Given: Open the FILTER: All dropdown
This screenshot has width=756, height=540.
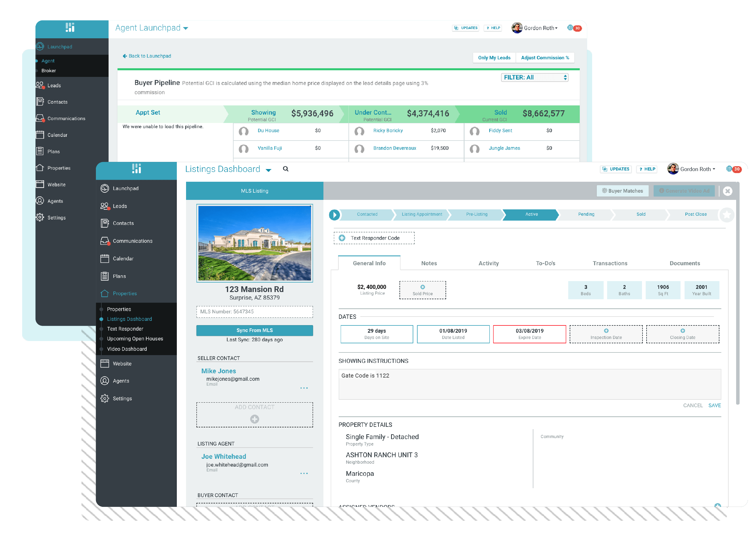Looking at the screenshot, I should tap(534, 77).
